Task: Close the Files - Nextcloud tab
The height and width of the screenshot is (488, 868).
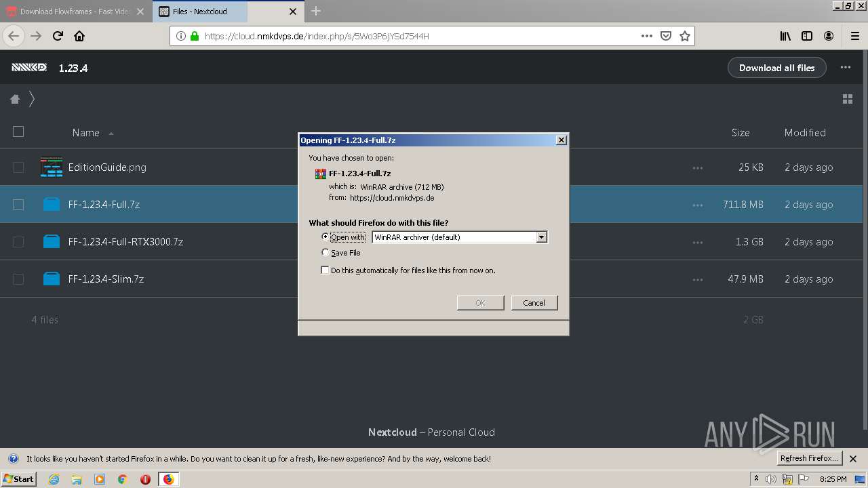Action: point(293,12)
